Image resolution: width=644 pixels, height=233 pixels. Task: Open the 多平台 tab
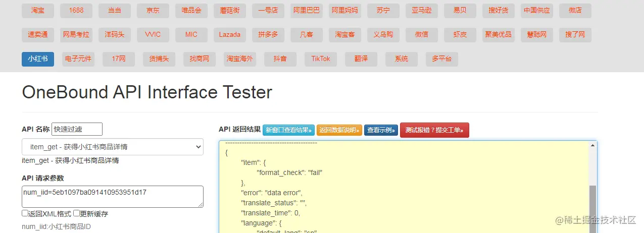[442, 59]
